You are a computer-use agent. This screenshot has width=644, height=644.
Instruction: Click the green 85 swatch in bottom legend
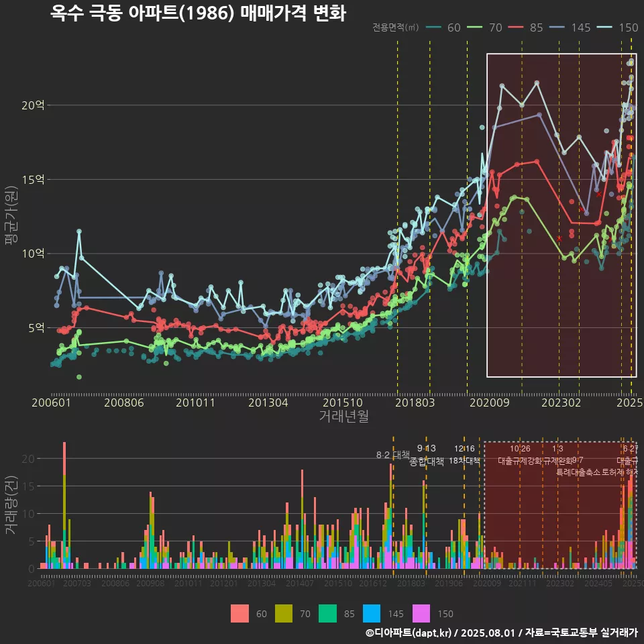tap(327, 614)
